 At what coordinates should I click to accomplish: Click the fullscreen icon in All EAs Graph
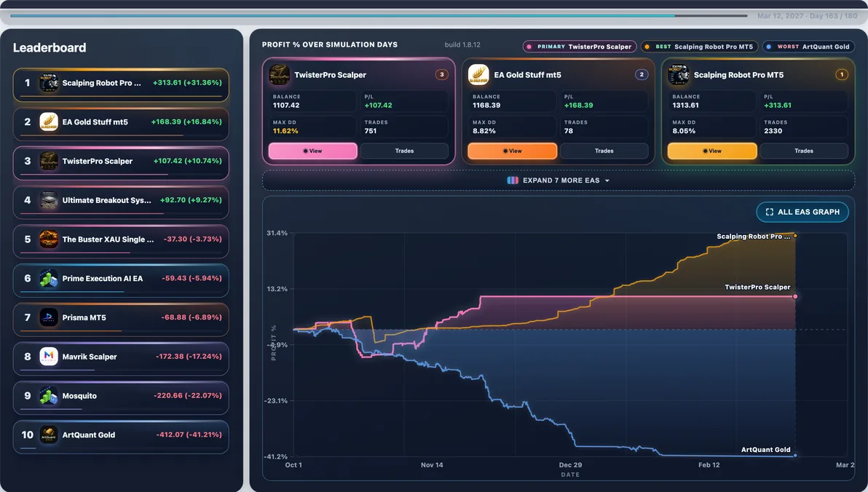point(770,212)
